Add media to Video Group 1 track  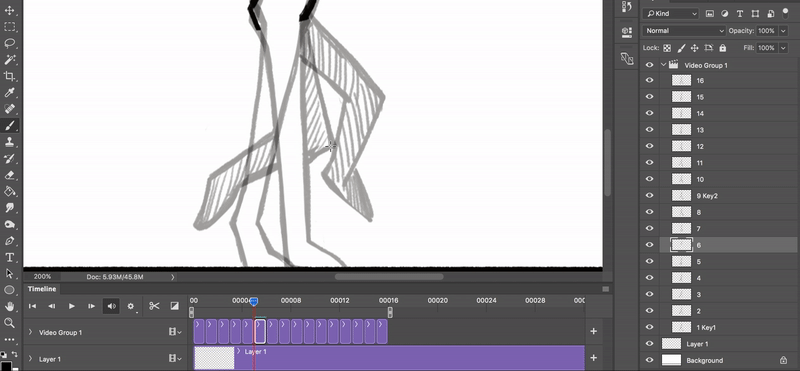(593, 331)
